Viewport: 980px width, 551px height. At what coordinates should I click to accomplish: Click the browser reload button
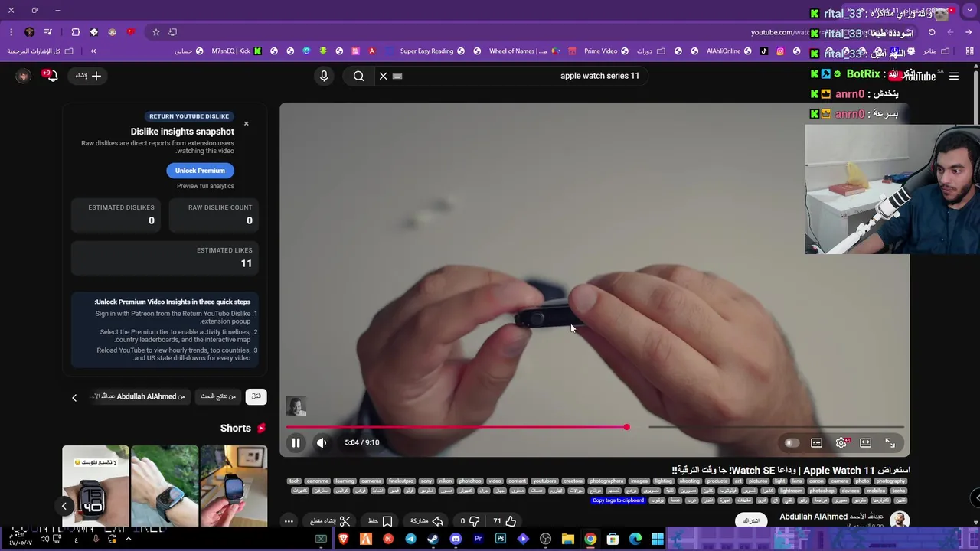click(932, 32)
